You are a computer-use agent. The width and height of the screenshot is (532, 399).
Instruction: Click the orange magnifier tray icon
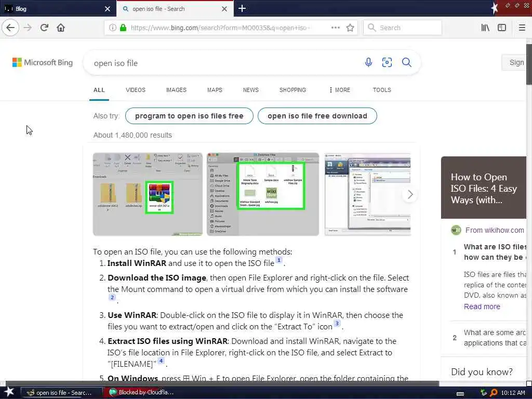click(494, 393)
